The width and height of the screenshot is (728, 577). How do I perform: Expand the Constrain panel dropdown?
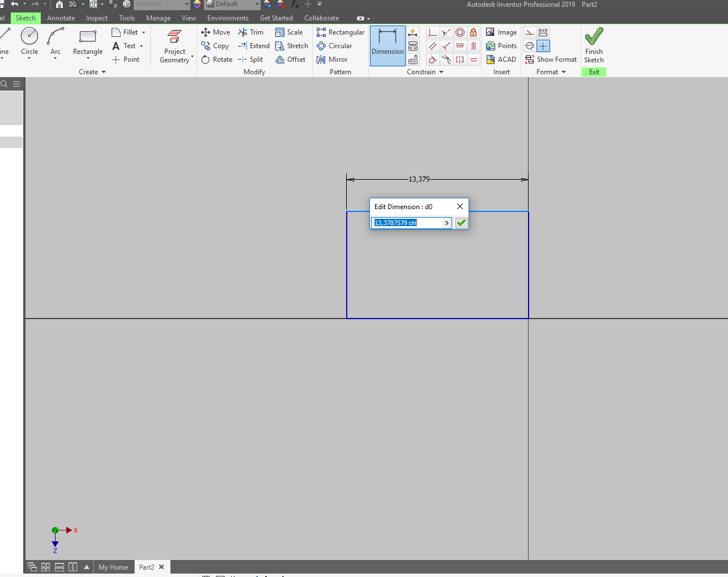[441, 71]
